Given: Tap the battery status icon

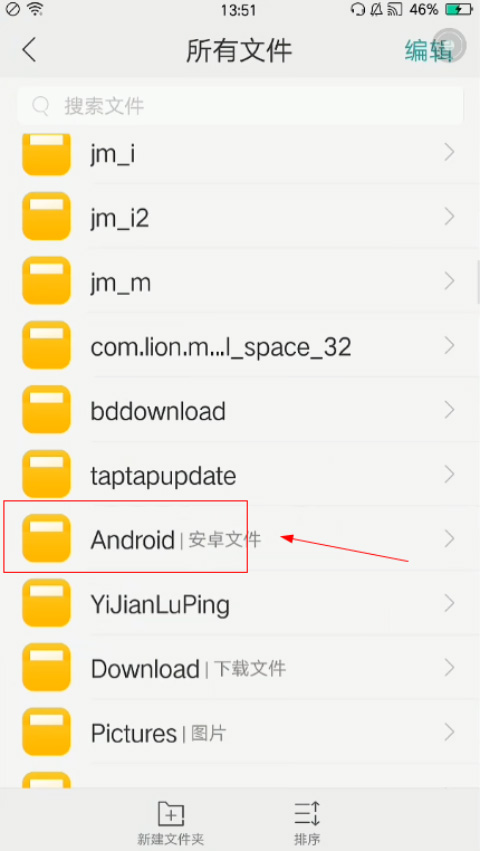Looking at the screenshot, I should [x=458, y=9].
